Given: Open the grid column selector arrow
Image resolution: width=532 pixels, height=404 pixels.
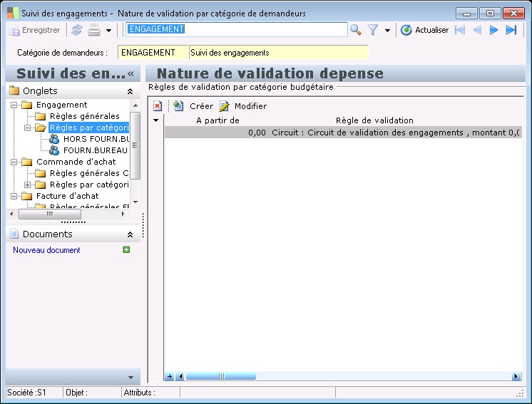Looking at the screenshot, I should (155, 120).
